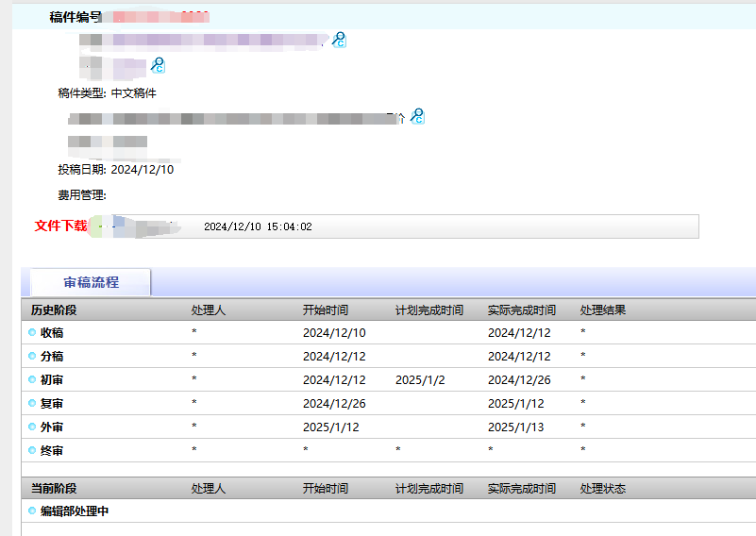756x536 pixels.
Task: Click the 当前阶段 column header
Action: [x=54, y=489]
